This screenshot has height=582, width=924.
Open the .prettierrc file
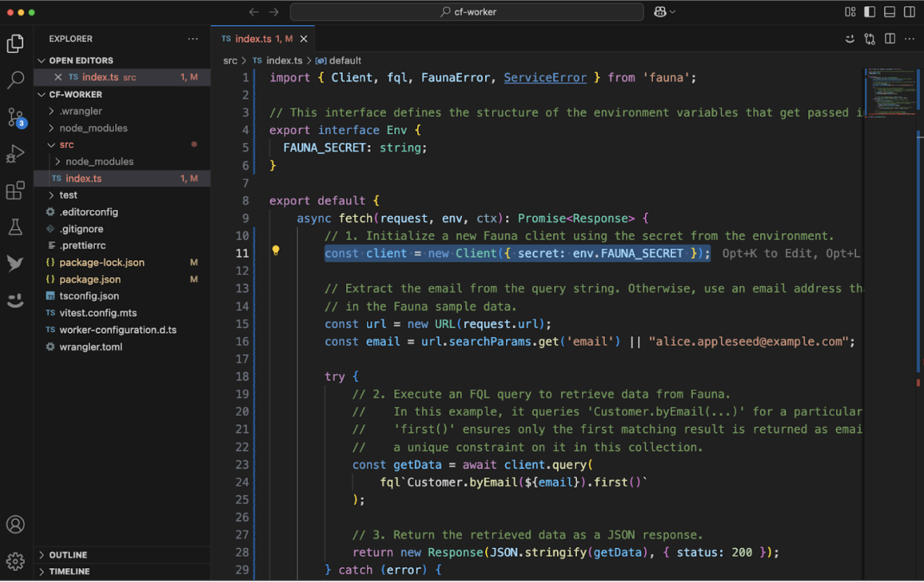122,246
